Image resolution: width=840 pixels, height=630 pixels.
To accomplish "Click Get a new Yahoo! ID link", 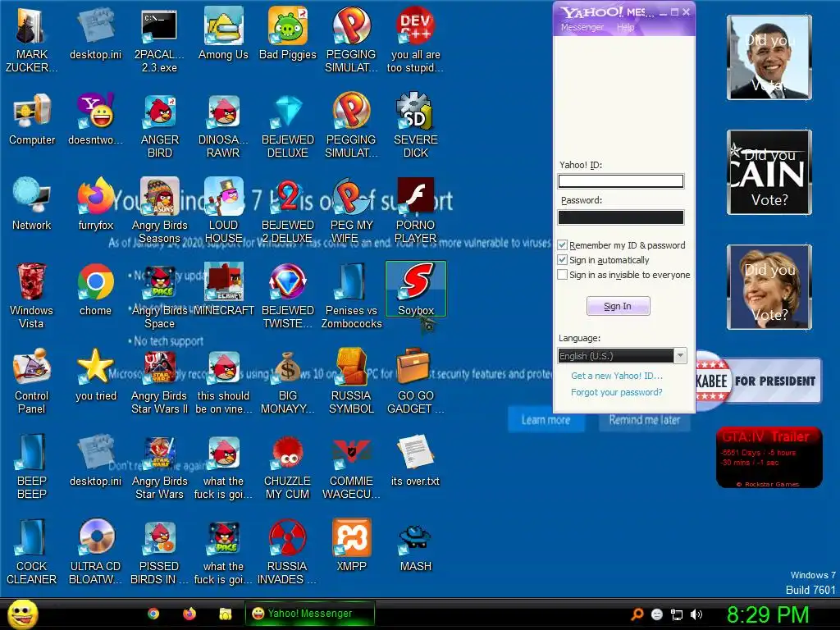I will [x=617, y=376].
